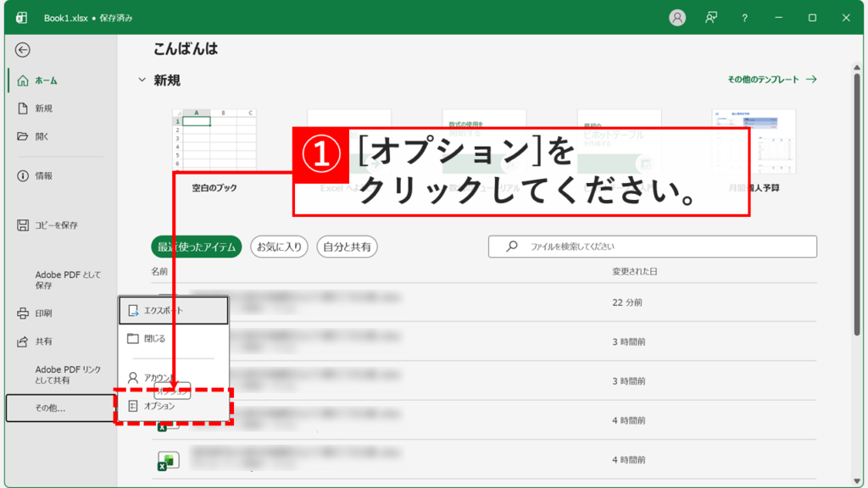868x488 pixels.
Task: Click the save copy floppy icon
Action: 23,225
